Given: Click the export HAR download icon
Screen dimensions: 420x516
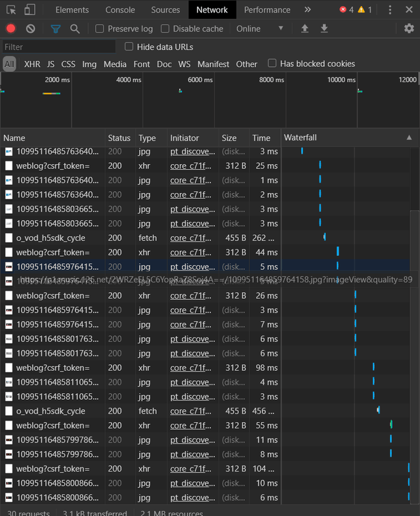Looking at the screenshot, I should 324,29.
